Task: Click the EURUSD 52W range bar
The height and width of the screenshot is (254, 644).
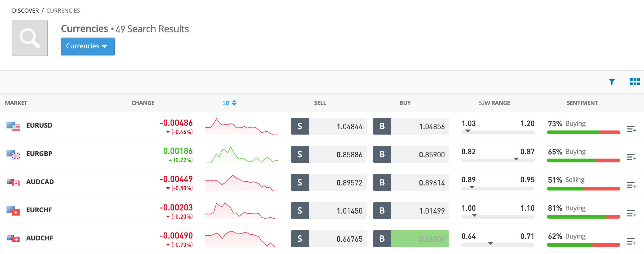Action: coord(498,132)
